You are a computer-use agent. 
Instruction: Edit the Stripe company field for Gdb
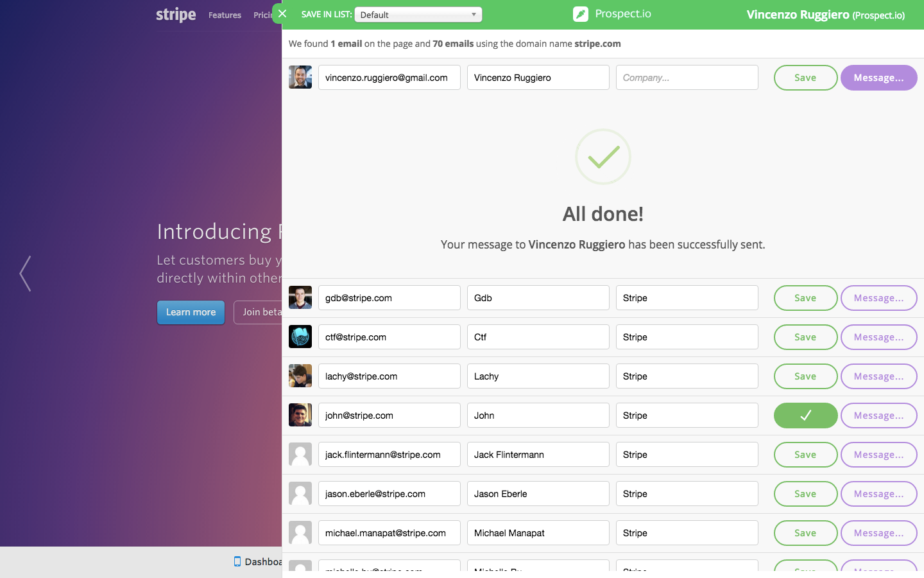[687, 298]
